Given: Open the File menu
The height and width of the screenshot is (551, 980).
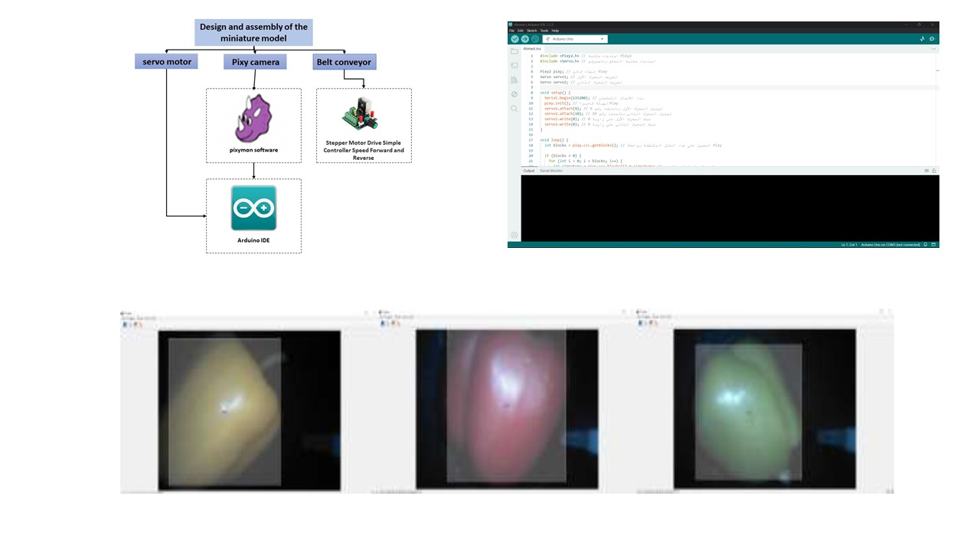Looking at the screenshot, I should pos(511,31).
